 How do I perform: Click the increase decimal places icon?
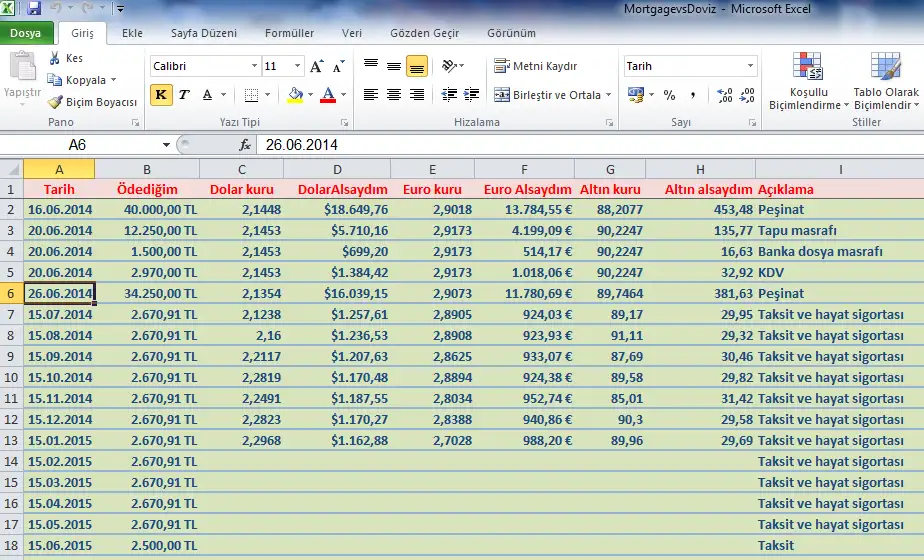tap(724, 95)
